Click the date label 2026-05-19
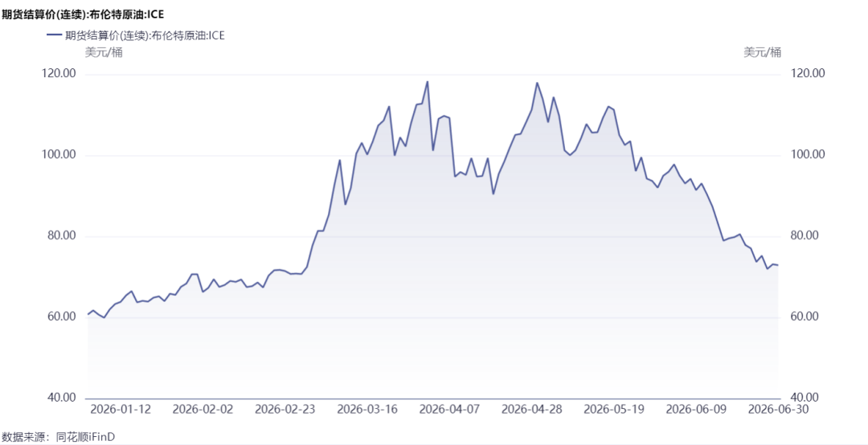The image size is (868, 445). coord(614,410)
